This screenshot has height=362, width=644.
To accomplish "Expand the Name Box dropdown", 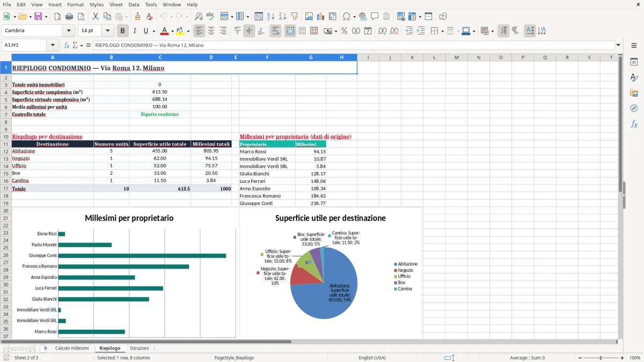I will (53, 46).
